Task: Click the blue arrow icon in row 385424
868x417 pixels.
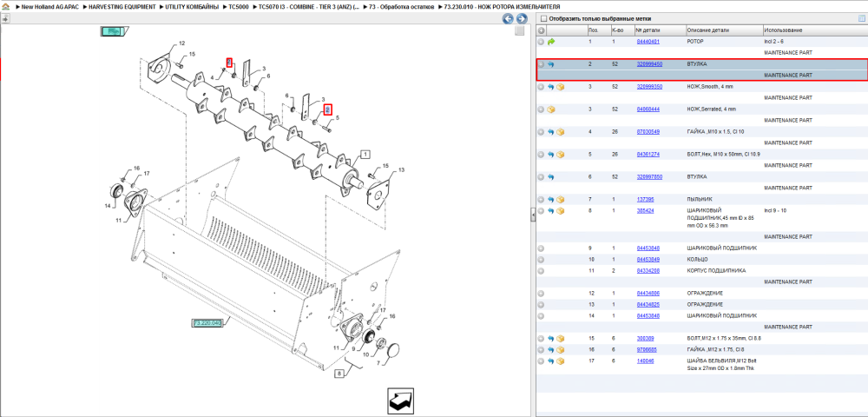Action: click(x=551, y=210)
